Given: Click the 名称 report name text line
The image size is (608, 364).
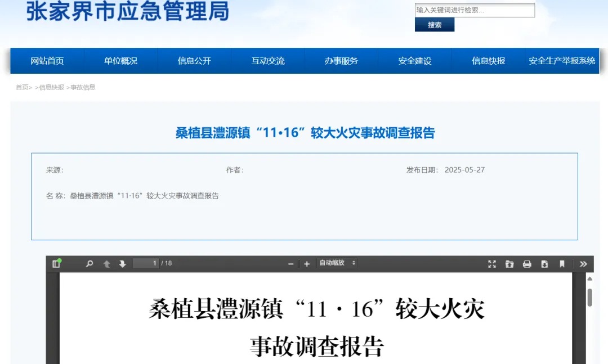Looking at the screenshot, I should pos(132,196).
